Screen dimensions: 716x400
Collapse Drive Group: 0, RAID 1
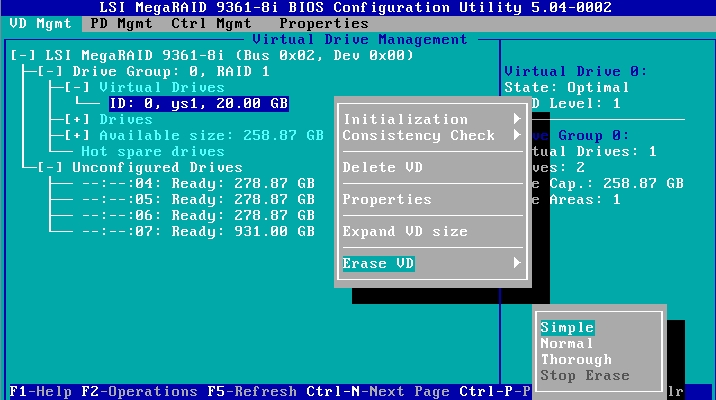tap(50, 72)
